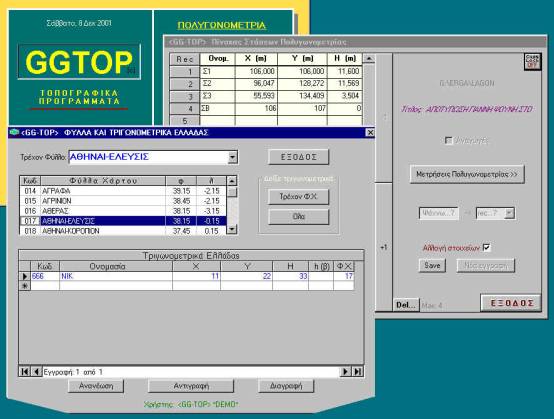Close the ΦΥΛΛΑ ΚΑΙ ΤΡΙΓΩΝΟΜΕΤΡΙΚΑ ΕΛΛΑΔΑΣ dialog
The image size is (554, 419).
[x=370, y=132]
